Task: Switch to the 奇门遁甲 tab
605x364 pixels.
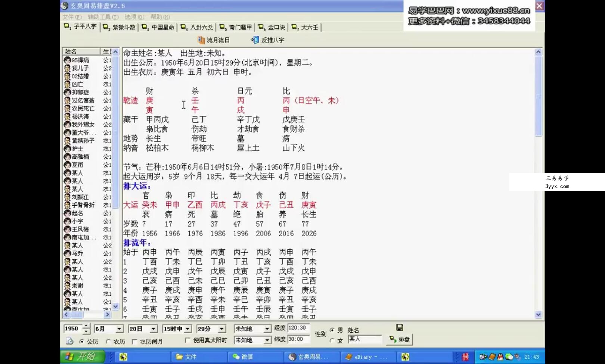Action: (x=236, y=27)
